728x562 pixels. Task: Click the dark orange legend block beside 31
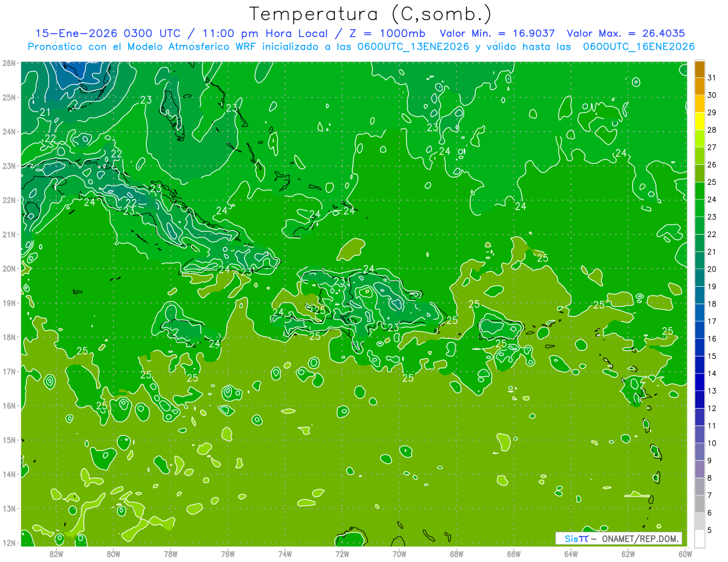tap(699, 69)
